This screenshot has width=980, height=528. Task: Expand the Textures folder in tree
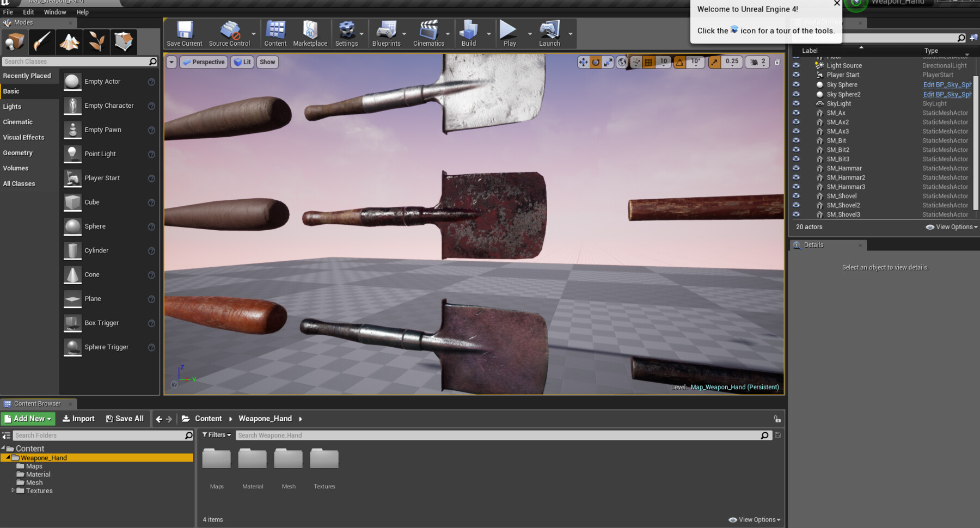tap(13, 490)
